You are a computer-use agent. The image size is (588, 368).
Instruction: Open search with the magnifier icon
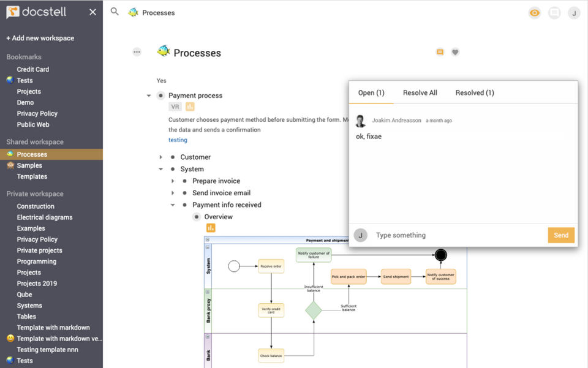(115, 12)
